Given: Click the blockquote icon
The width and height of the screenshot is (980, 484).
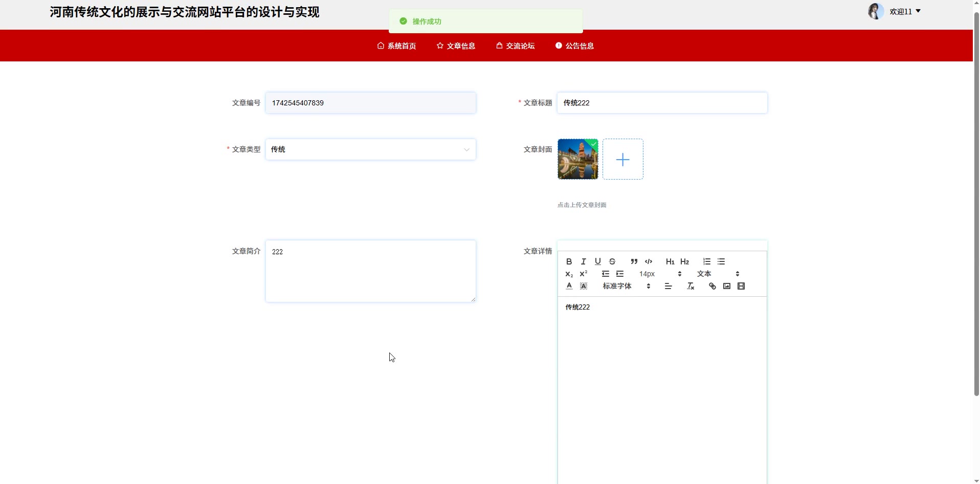Looking at the screenshot, I should pos(634,261).
